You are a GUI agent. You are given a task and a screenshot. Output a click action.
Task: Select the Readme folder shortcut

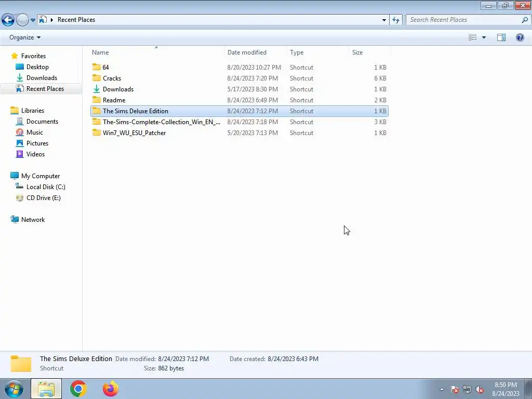[239, 100]
